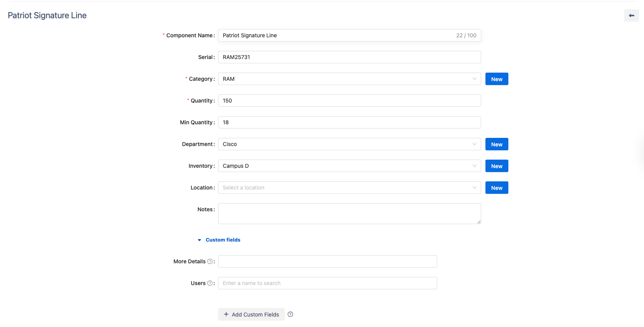Open the Inventory dropdown showing Campus D
Image resolution: width=644 pixels, height=327 pixels.
pyautogui.click(x=349, y=166)
